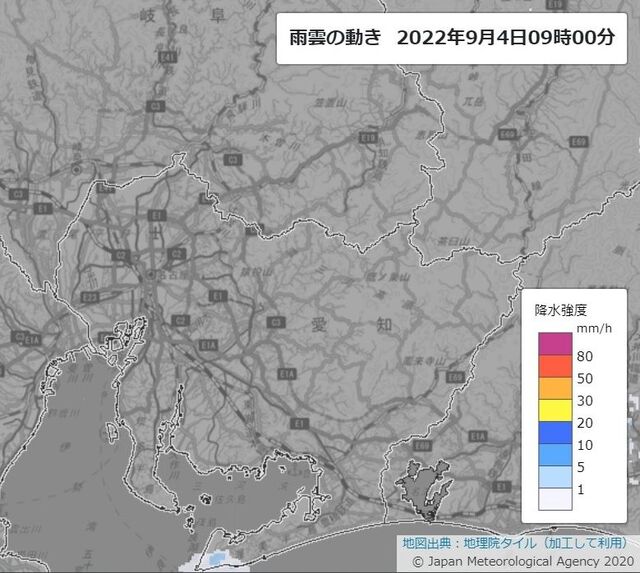Click the 茶臼山 mountain label
Screen dimensions: 640x573
[453, 241]
